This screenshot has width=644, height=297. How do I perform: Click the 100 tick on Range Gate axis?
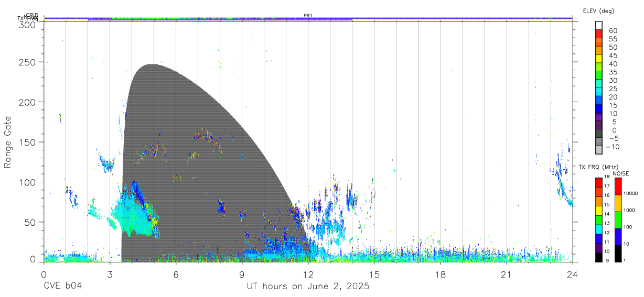[x=27, y=182]
